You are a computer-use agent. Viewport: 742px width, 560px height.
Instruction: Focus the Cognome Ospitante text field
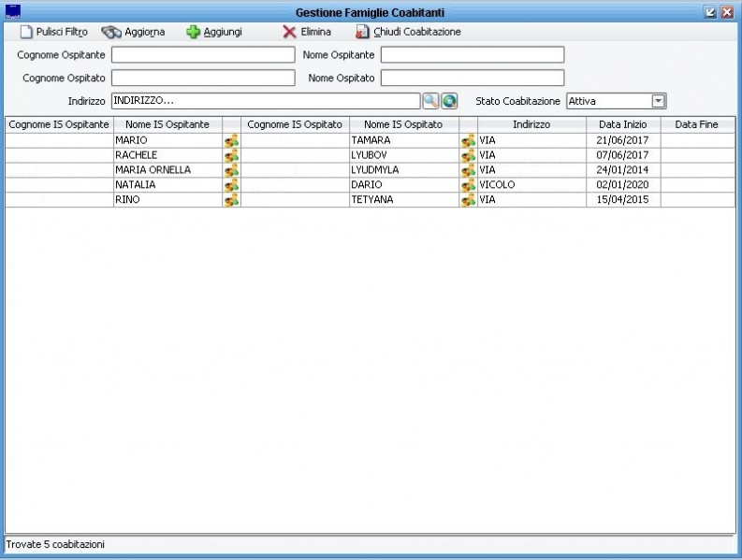(x=203, y=55)
